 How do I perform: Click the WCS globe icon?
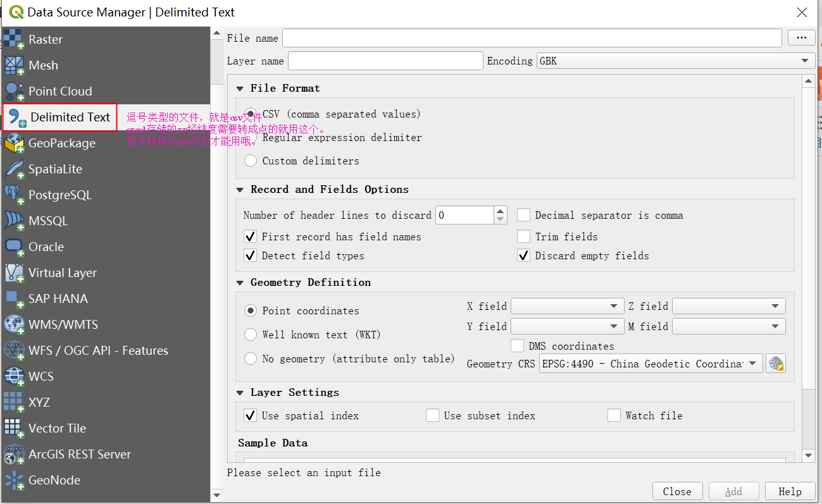tap(14, 376)
